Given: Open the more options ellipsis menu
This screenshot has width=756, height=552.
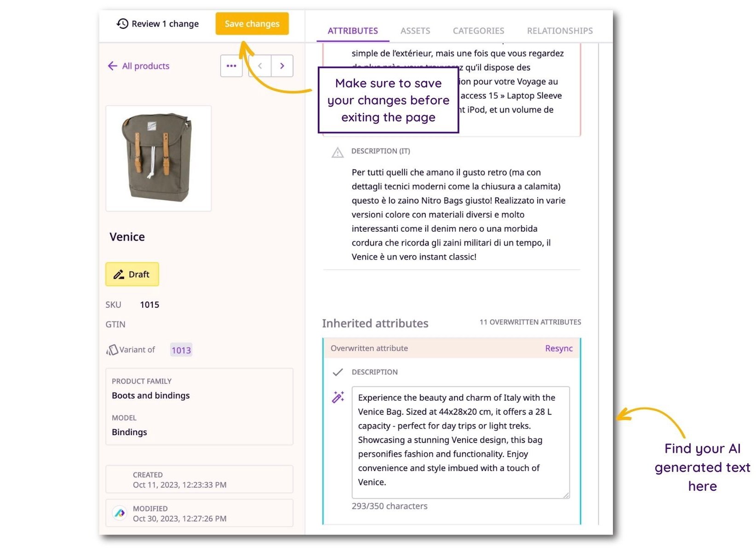Looking at the screenshot, I should 231,66.
